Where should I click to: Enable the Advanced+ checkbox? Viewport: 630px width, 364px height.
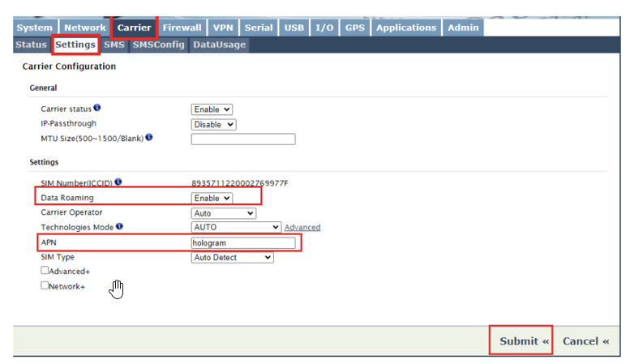[45, 271]
